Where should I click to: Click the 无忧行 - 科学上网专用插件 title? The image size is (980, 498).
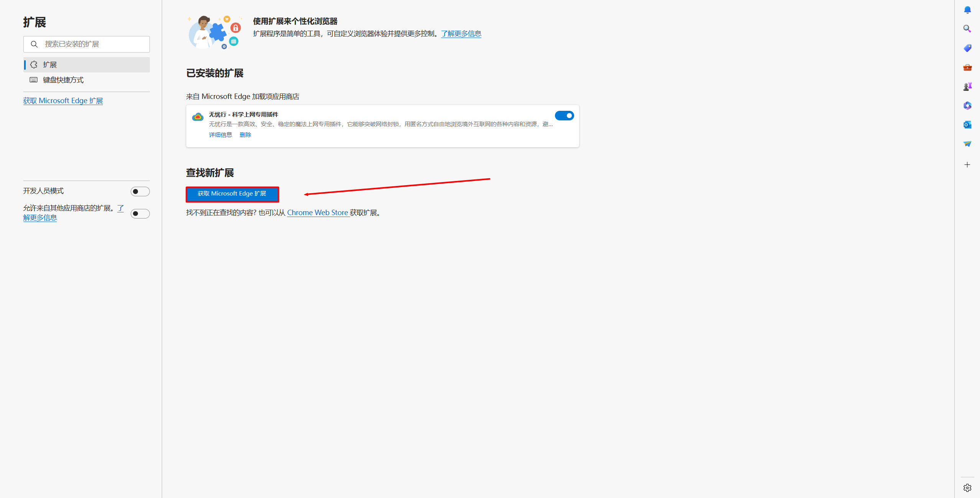243,115
